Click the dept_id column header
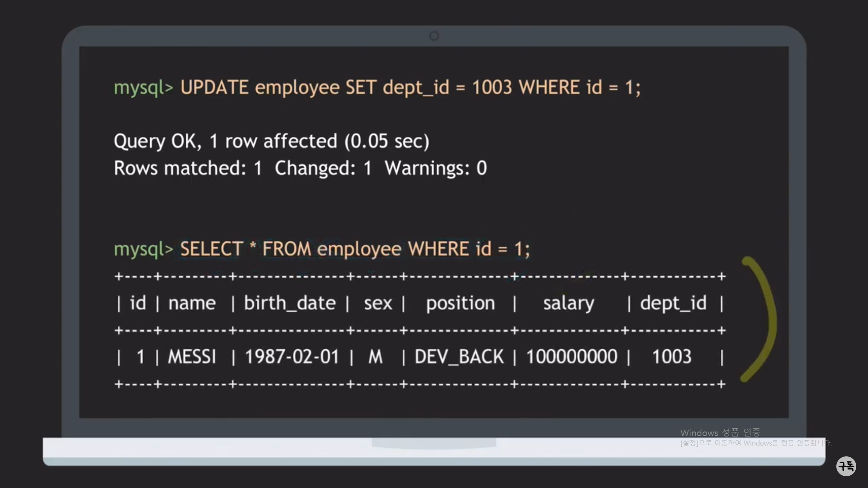The width and height of the screenshot is (868, 488). (x=673, y=303)
